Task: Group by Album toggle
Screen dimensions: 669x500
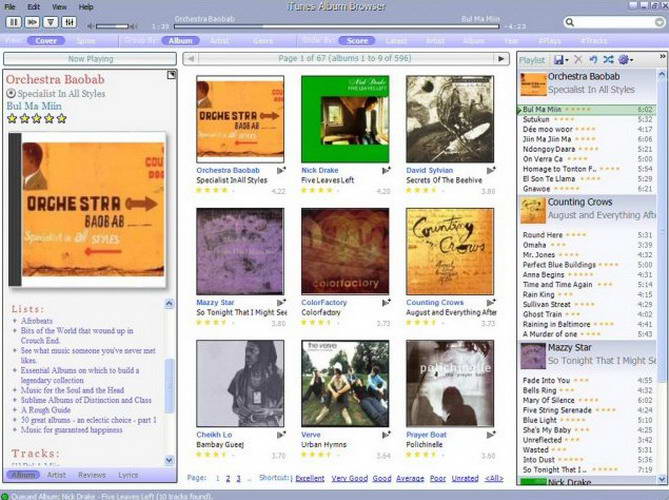Action: coord(180,41)
